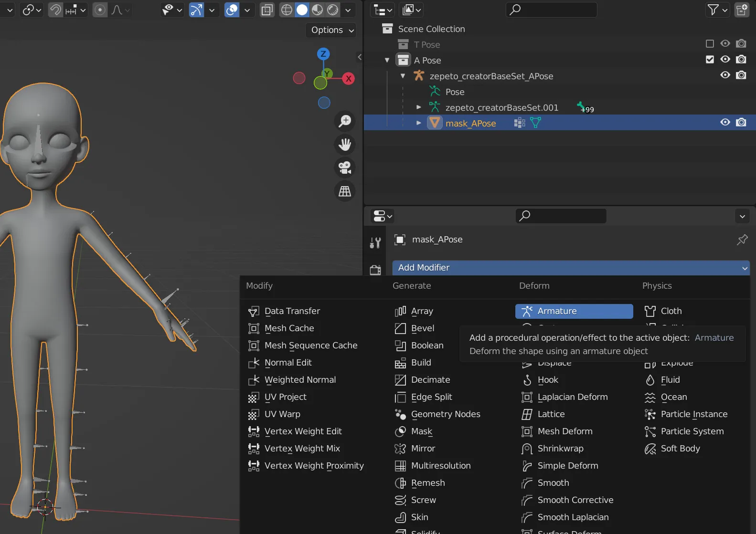Toggle snapping magnet in viewport header

55,10
